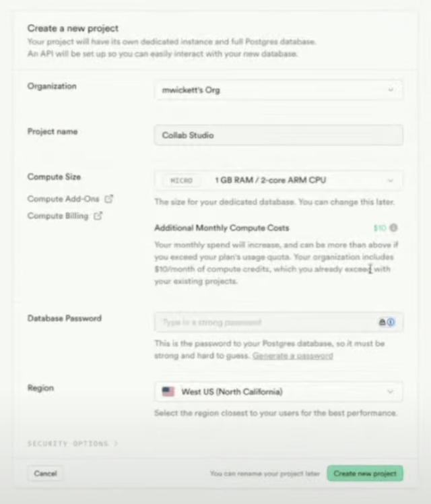
Task: Open the Organization dropdown
Action: click(278, 90)
